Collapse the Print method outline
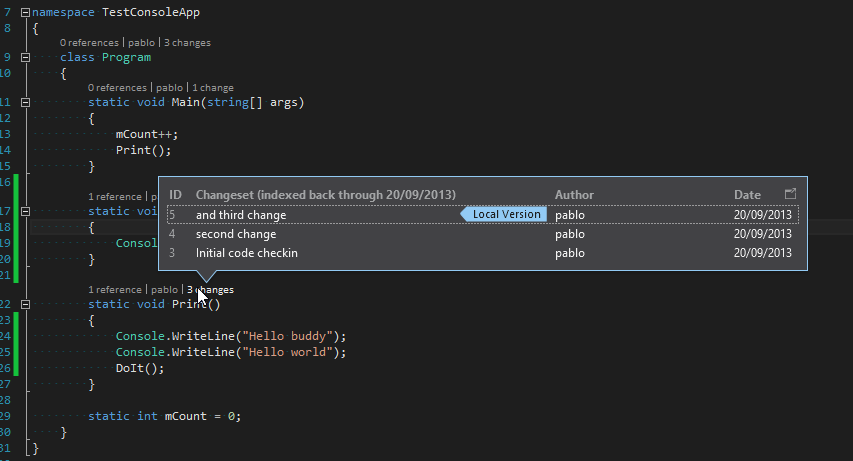 click(x=25, y=304)
